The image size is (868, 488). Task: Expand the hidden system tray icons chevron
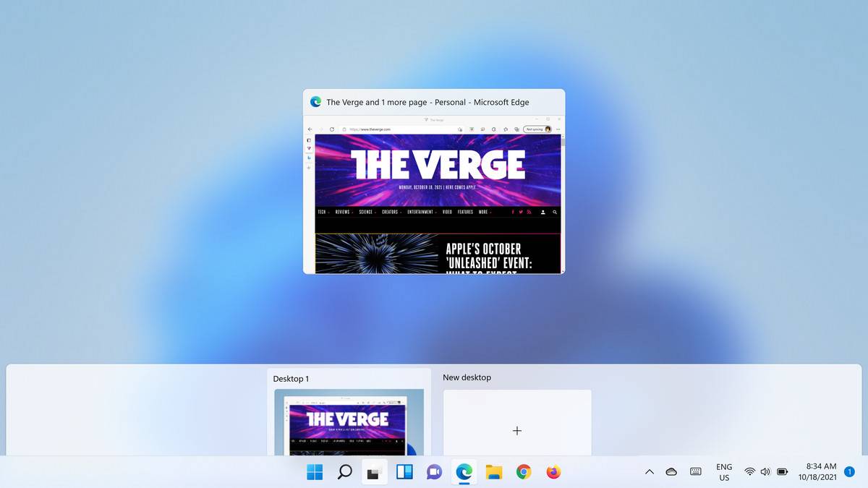click(x=650, y=472)
